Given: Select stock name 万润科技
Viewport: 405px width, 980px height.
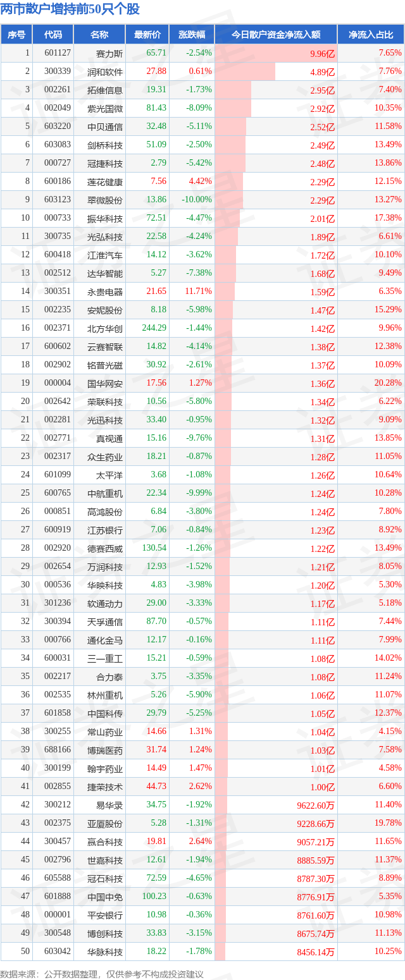Looking at the screenshot, I should point(105,567).
